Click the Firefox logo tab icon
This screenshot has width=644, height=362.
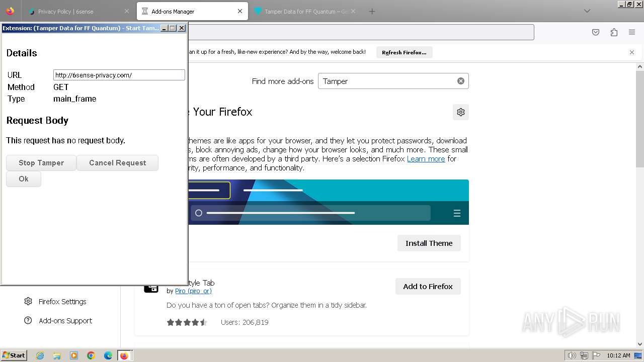10,11
